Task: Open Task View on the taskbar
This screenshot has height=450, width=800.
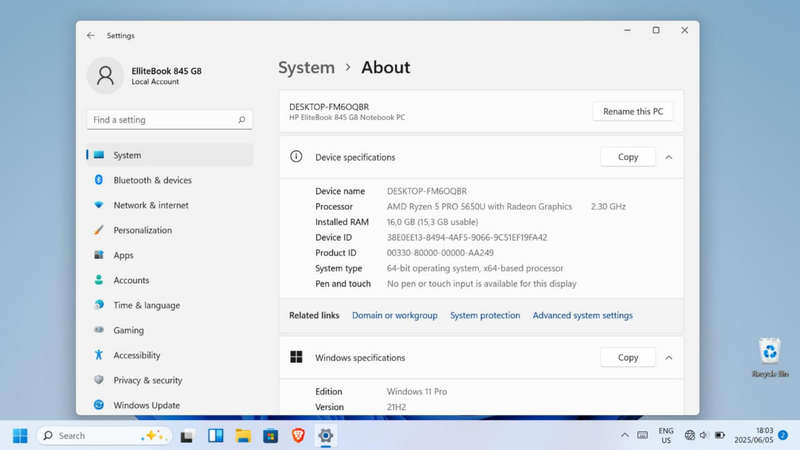Action: [x=187, y=436]
